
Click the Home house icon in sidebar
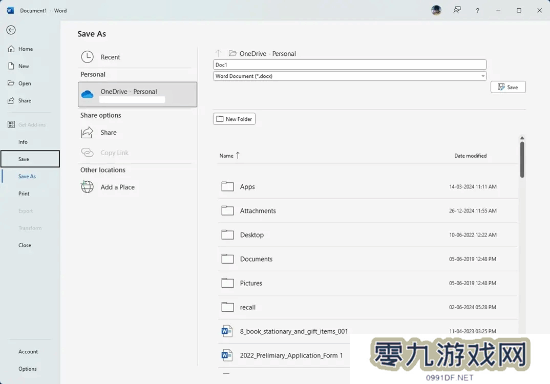click(x=11, y=49)
